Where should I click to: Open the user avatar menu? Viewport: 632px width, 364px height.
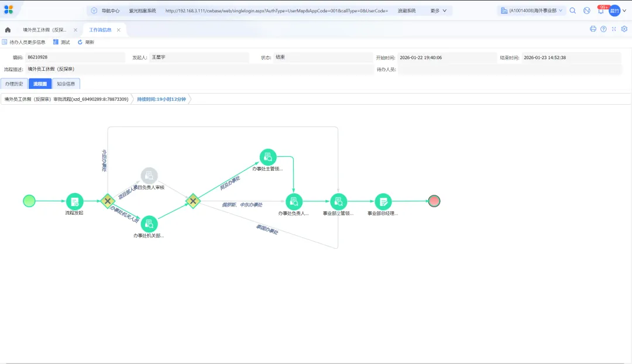(614, 11)
